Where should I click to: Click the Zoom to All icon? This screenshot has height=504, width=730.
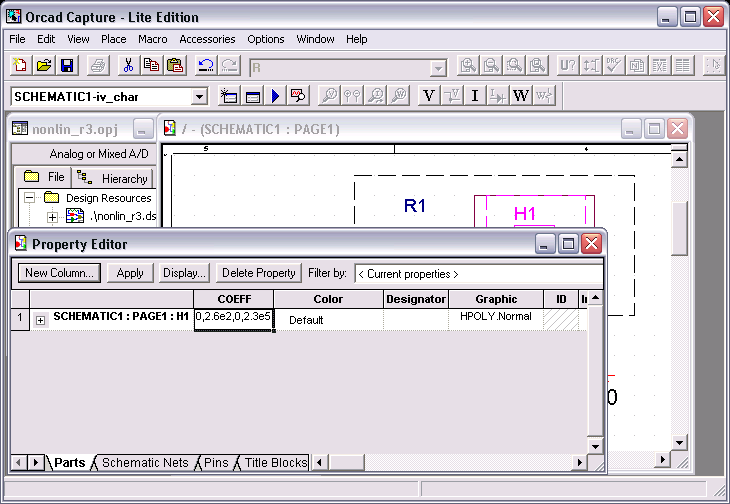[x=538, y=66]
